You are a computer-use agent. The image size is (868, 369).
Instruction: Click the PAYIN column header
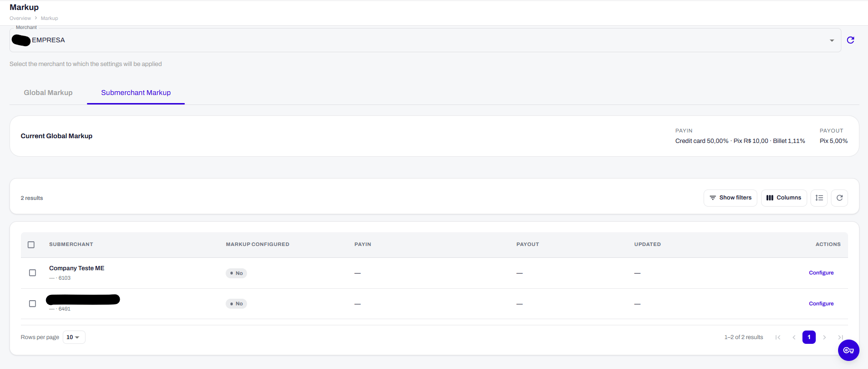(363, 244)
